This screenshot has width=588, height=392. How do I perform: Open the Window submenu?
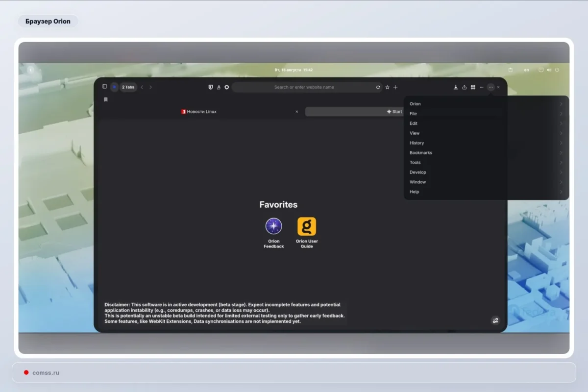pyautogui.click(x=486, y=182)
